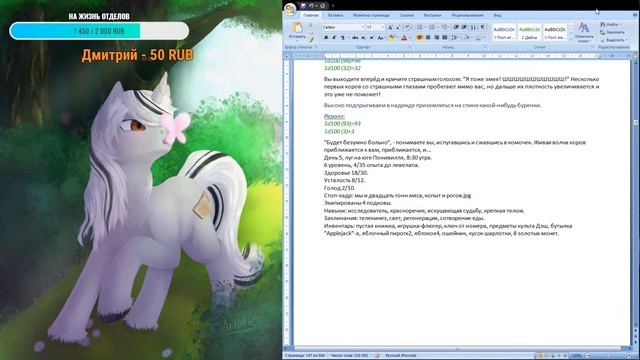Image resolution: width=640 pixels, height=360 pixels.
Task: Toggle Show paragraph marks (¶)
Action: [483, 27]
